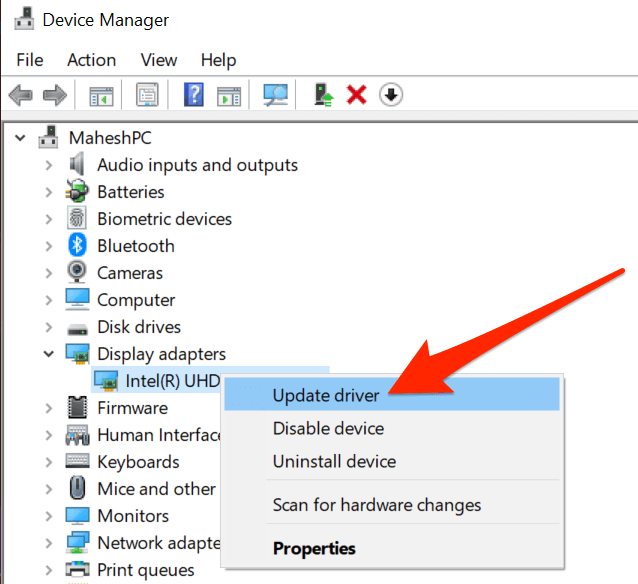The width and height of the screenshot is (638, 584).
Task: Collapse the MaheshPC root node
Action: point(20,138)
